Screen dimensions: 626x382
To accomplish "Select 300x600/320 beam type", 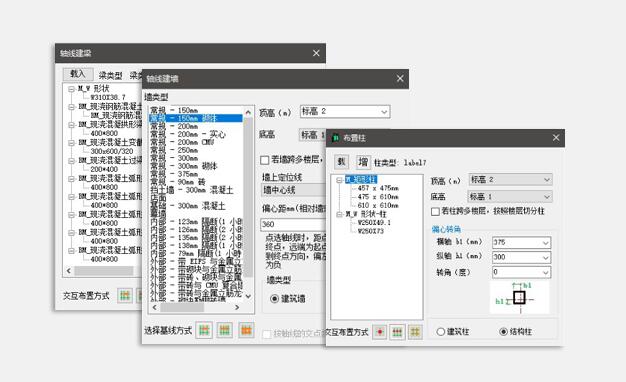I will tap(112, 151).
